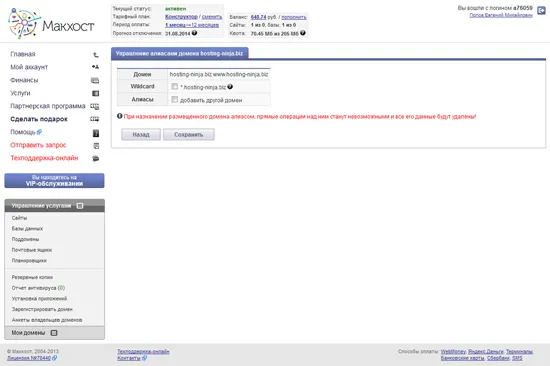Click the Назад button
The image size is (550, 366).
[x=141, y=134]
